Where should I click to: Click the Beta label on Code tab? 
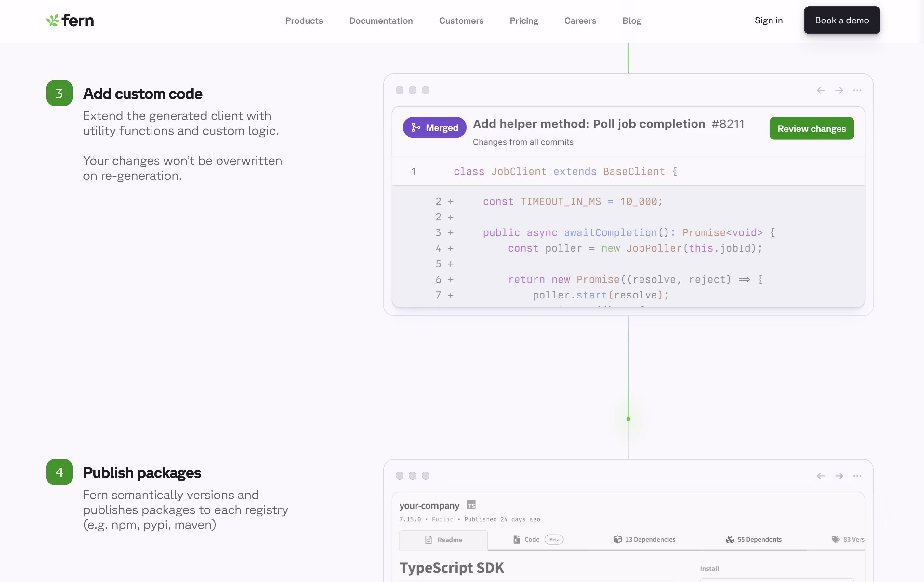point(554,539)
